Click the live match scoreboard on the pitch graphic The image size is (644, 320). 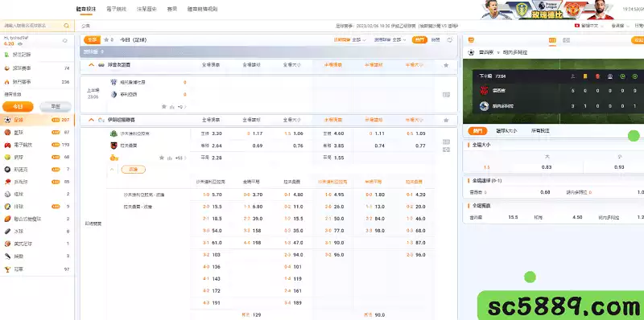click(558, 91)
